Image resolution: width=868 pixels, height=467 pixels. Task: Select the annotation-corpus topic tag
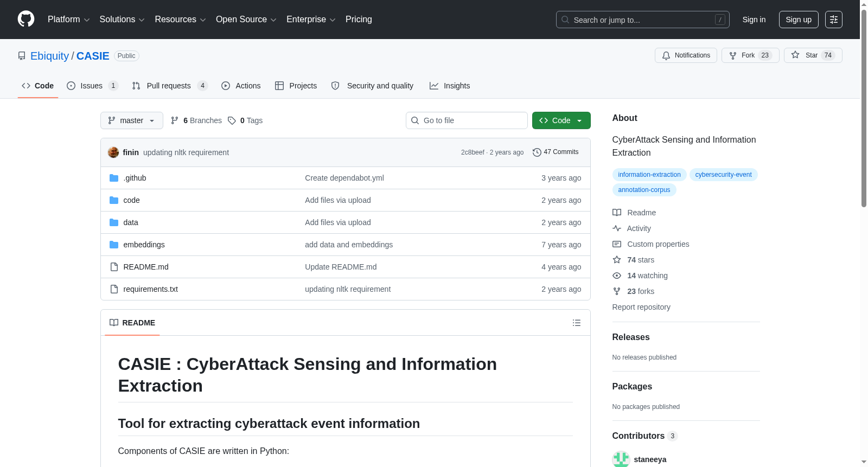(x=644, y=190)
